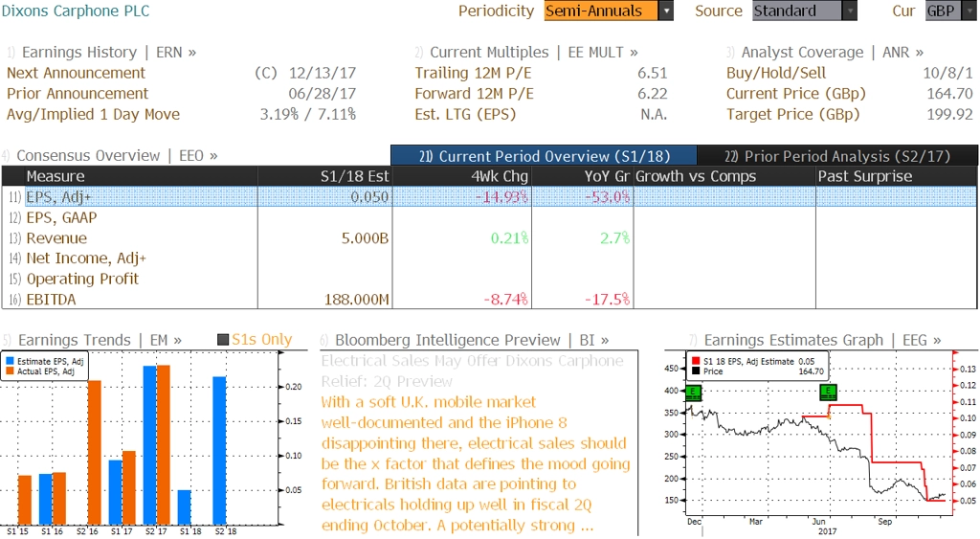Click the Est. LTG (EPS) label
The width and height of the screenshot is (980, 539).
pyautogui.click(x=466, y=115)
